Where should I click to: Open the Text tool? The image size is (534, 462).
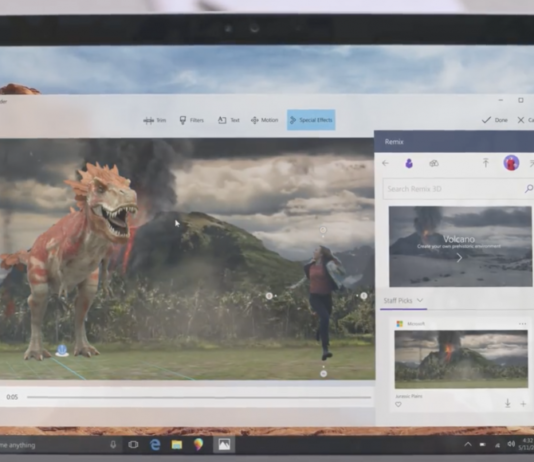(229, 120)
